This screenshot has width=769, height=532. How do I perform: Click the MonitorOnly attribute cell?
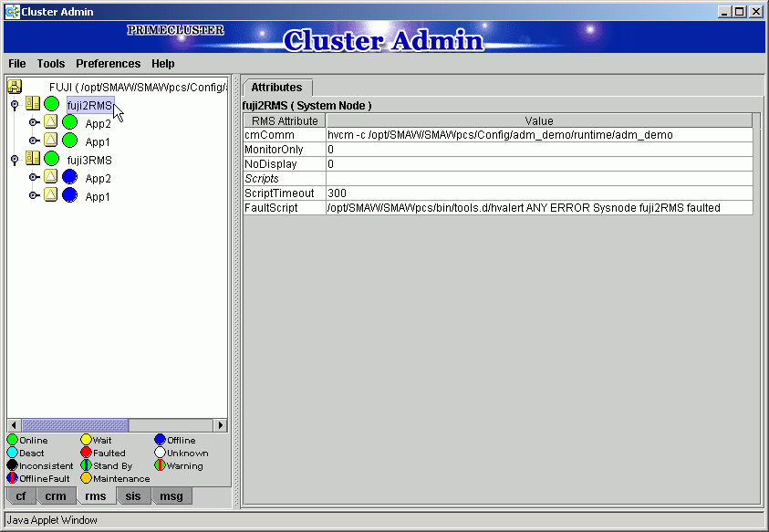click(x=285, y=150)
